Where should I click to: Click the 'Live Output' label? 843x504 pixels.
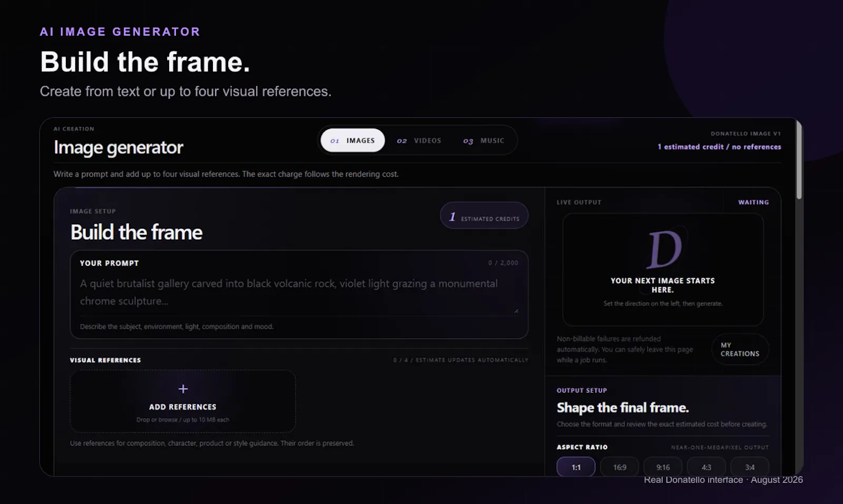click(x=579, y=202)
